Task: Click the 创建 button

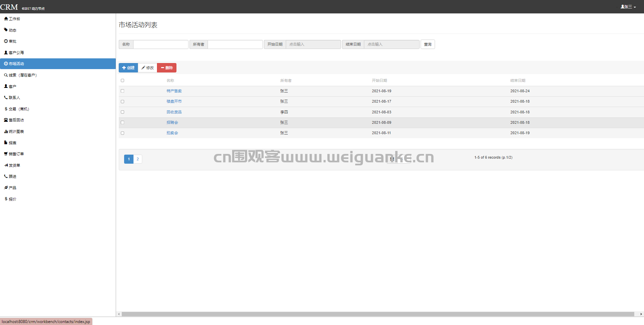Action: (x=128, y=68)
